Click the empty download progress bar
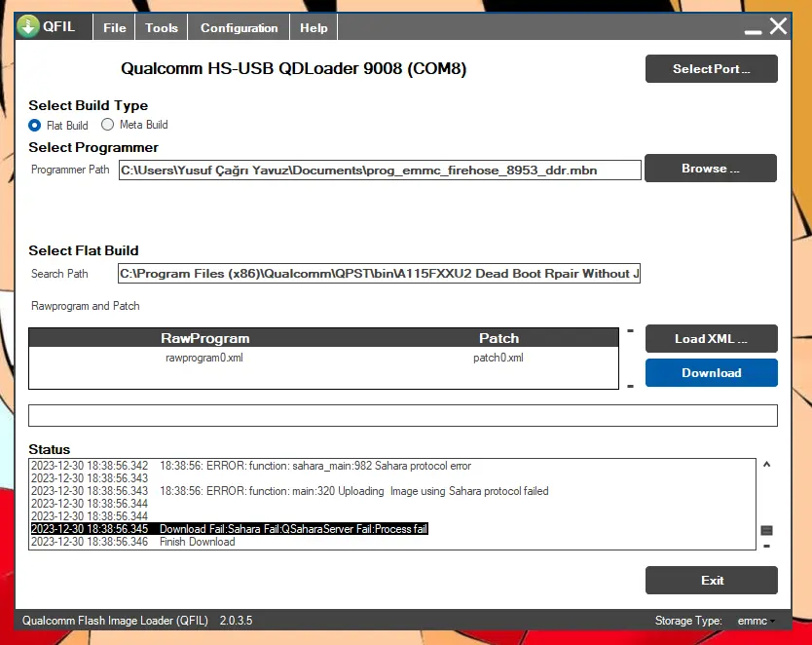 tap(403, 415)
